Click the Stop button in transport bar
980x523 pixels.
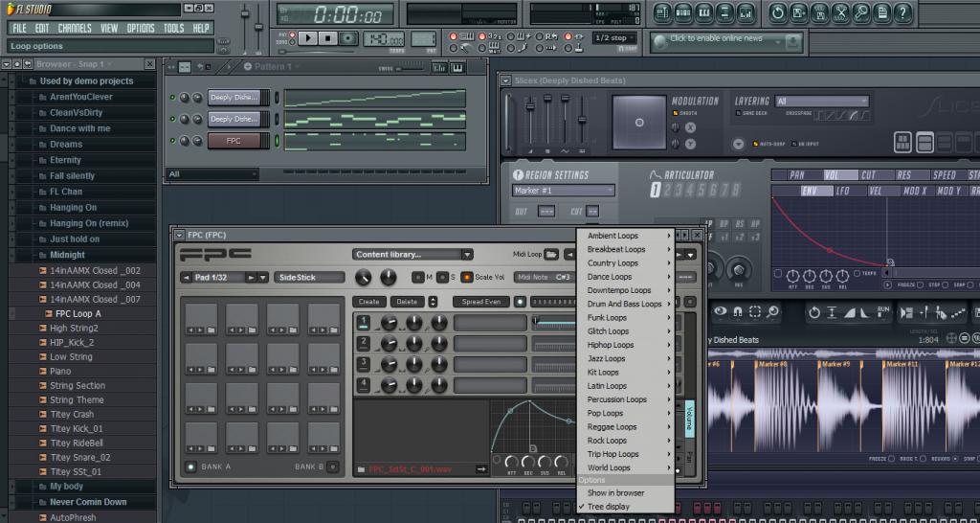328,38
